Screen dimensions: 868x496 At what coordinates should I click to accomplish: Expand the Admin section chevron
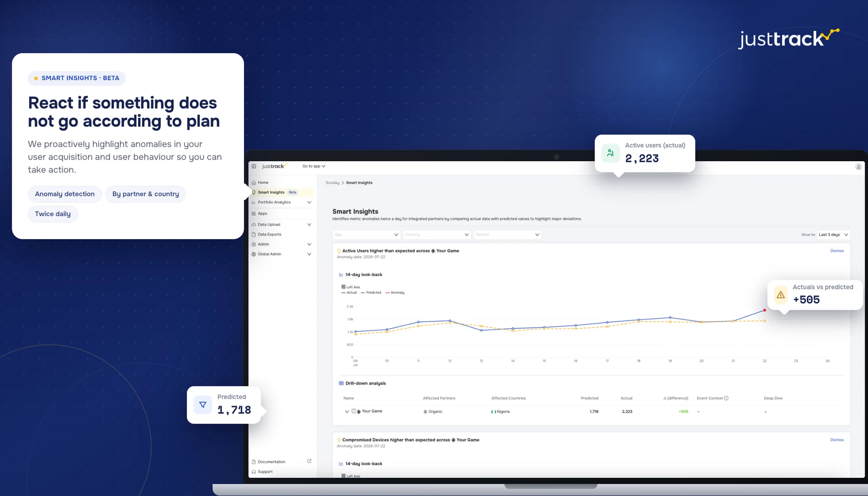pos(309,244)
